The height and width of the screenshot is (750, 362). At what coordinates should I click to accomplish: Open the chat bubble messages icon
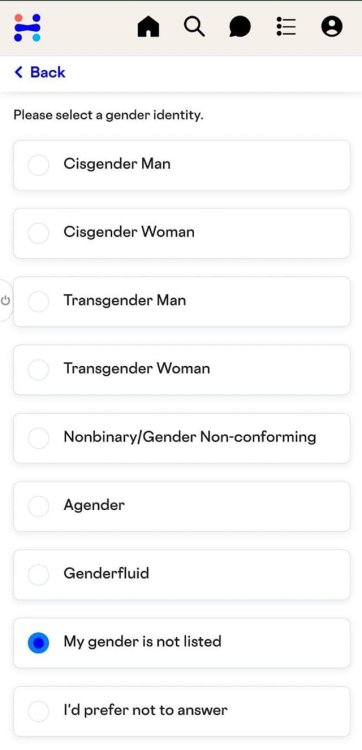(240, 27)
